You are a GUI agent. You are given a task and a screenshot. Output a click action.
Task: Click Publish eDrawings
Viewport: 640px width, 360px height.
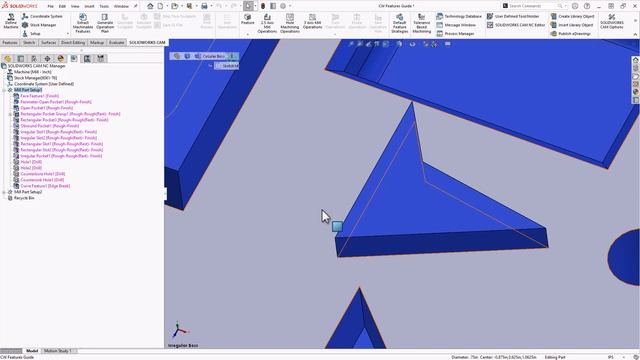pyautogui.click(x=571, y=33)
